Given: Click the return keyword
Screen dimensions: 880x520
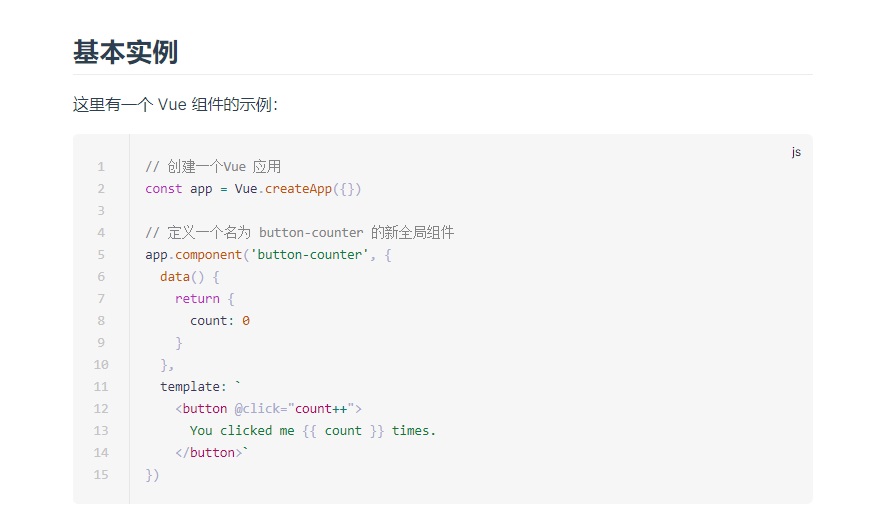Looking at the screenshot, I should click(197, 299).
